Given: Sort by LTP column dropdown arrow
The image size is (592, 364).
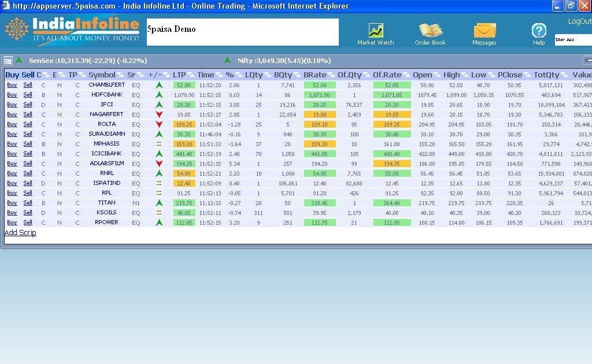Looking at the screenshot, I should point(191,75).
